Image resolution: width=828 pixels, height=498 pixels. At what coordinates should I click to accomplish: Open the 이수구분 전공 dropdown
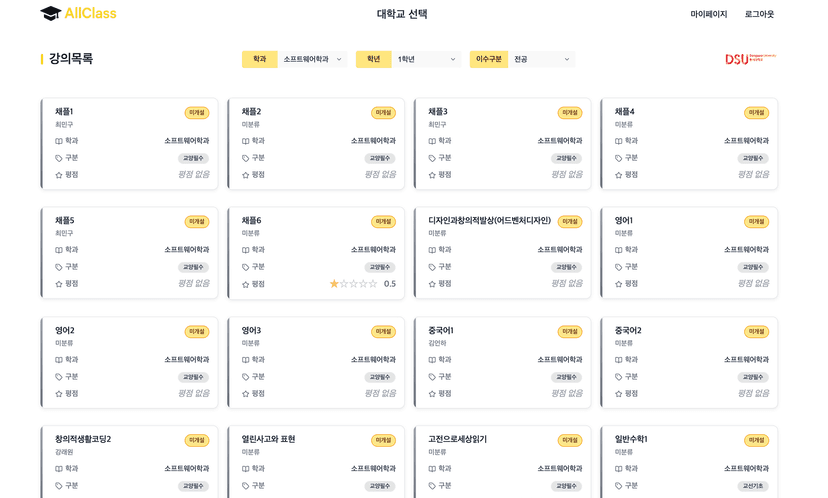pos(541,59)
